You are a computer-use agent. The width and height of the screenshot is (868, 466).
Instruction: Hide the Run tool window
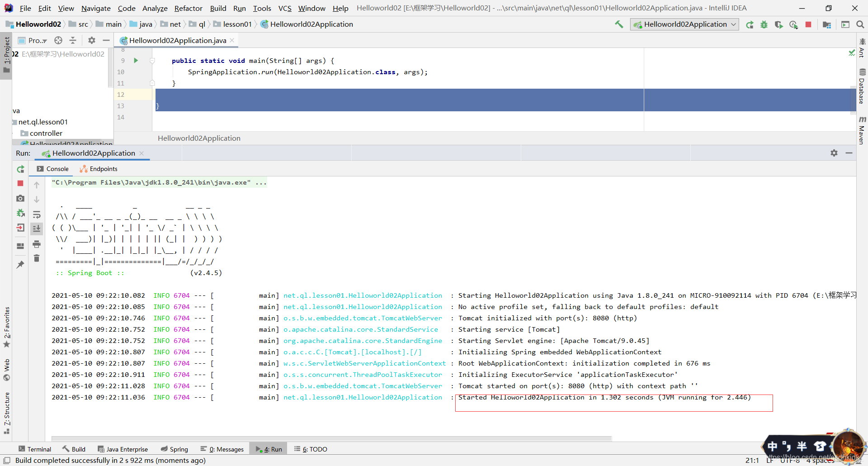[849, 153]
